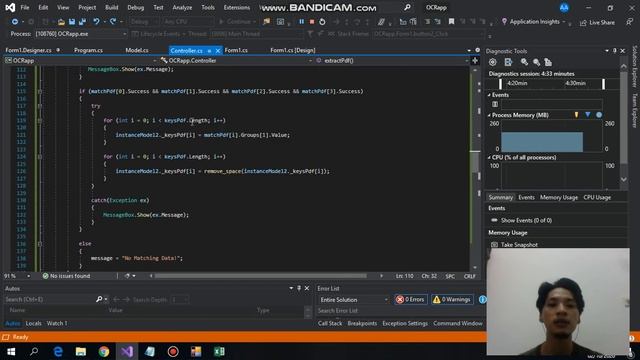Open the Process dropdown showing OCRapp.exe
The image size is (640, 360).
pyautogui.click(x=81, y=34)
